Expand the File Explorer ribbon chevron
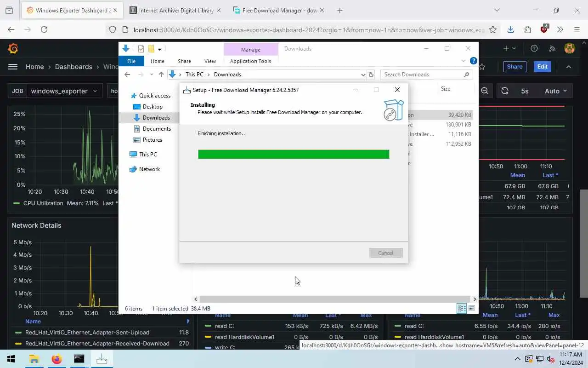The height and width of the screenshot is (368, 588). (463, 61)
